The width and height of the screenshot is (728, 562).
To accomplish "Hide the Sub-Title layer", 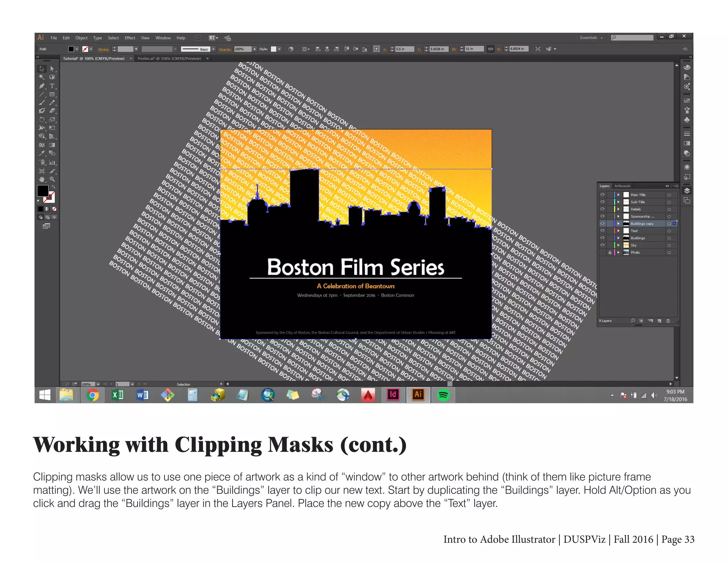I will click(x=602, y=202).
